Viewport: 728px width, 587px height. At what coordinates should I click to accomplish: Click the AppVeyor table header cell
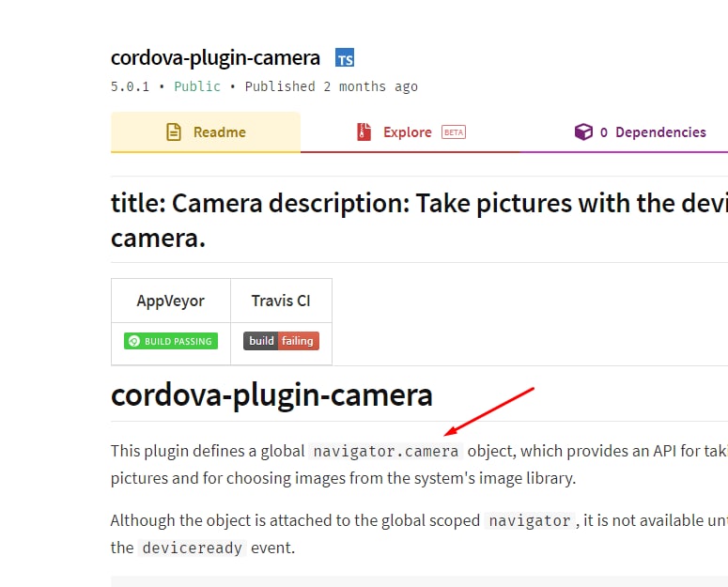point(171,301)
